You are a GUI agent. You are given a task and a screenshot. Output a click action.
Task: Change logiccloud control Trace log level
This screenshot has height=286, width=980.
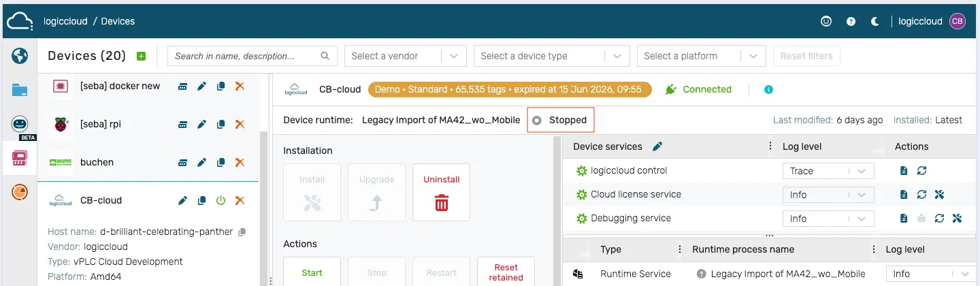(828, 172)
